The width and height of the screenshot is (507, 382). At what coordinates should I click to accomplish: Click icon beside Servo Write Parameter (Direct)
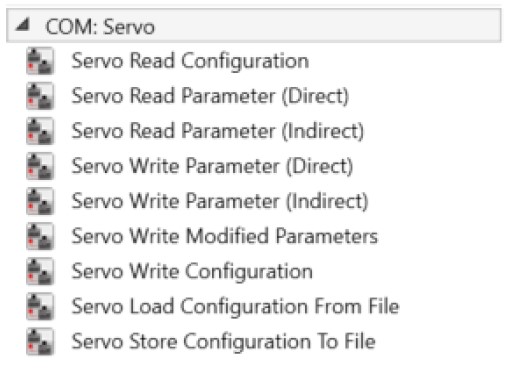coord(40,166)
